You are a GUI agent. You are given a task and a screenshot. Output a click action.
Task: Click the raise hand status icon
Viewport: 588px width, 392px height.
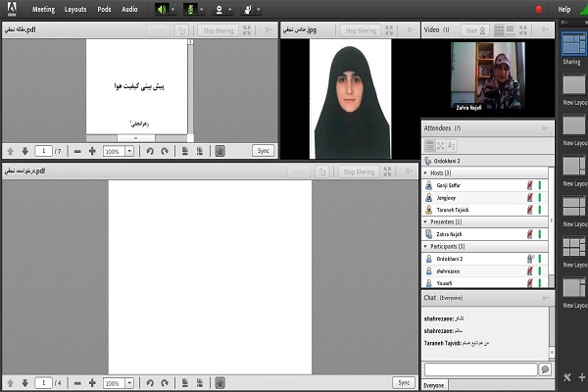click(x=248, y=10)
